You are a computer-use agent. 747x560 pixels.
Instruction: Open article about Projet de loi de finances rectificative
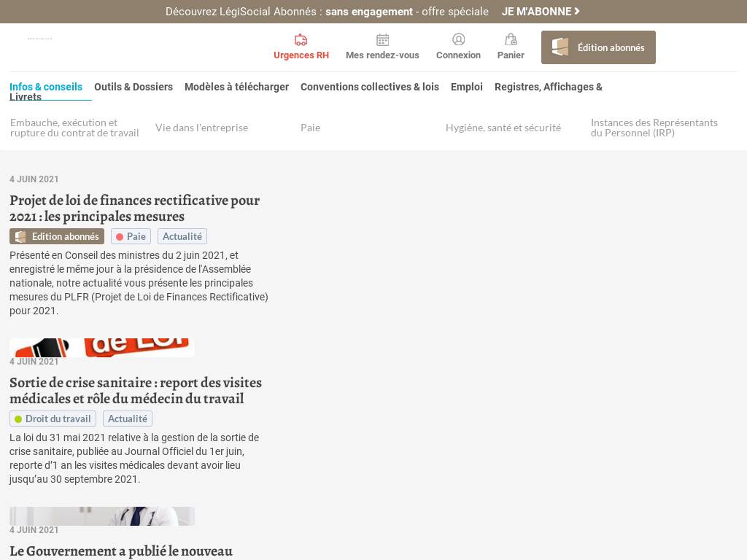pyautogui.click(x=134, y=208)
